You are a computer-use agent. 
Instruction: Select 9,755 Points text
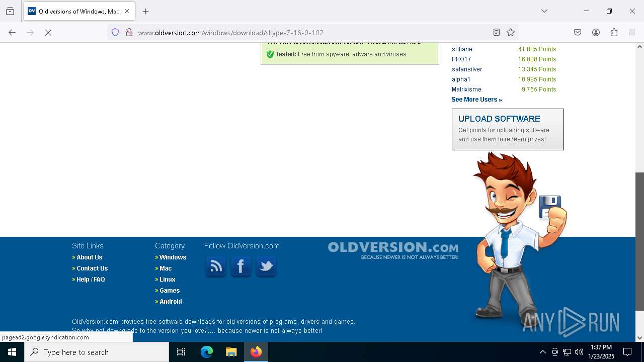(x=539, y=89)
